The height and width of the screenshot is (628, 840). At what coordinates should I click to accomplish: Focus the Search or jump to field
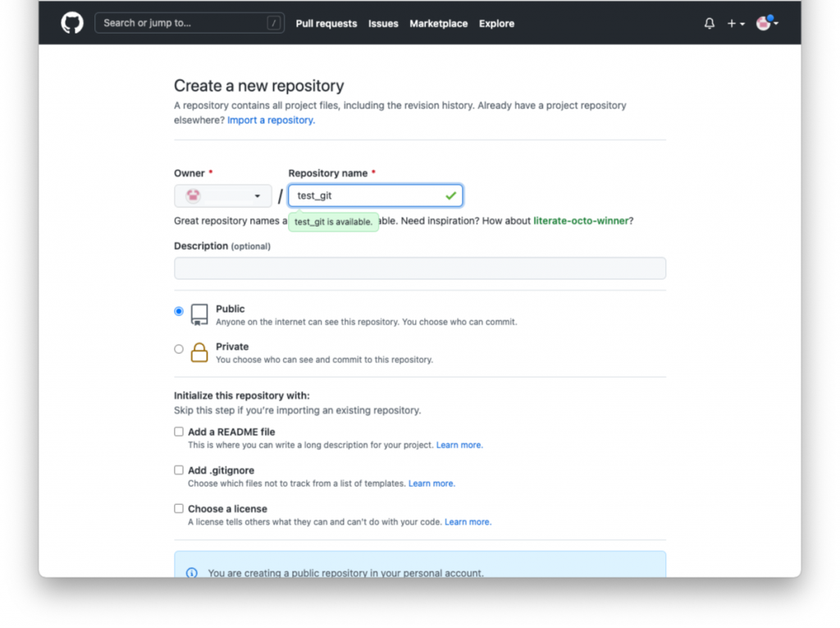(189, 23)
